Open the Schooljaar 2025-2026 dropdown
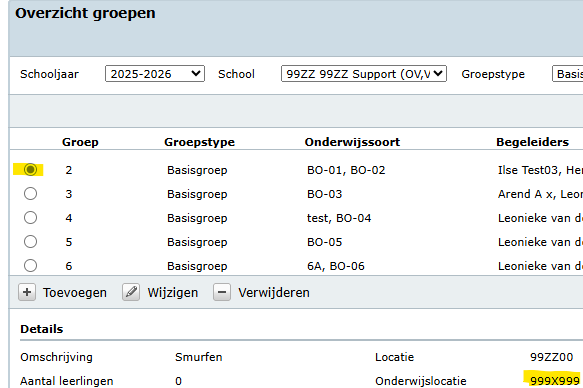 155,74
